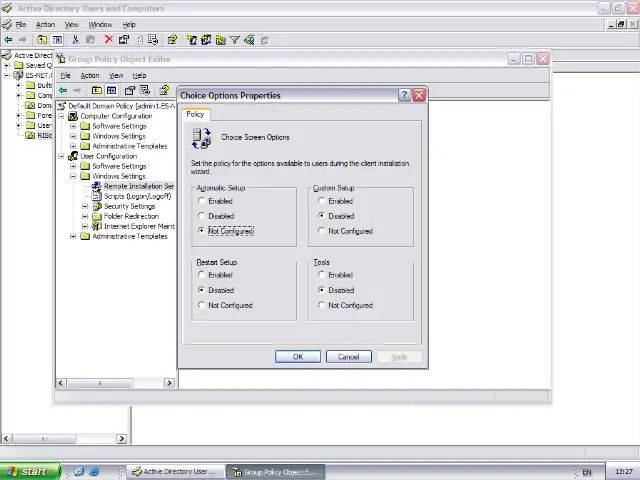This screenshot has height=480, width=640.
Task: Click Up one level icon in Group Policy Editor
Action: (97, 90)
